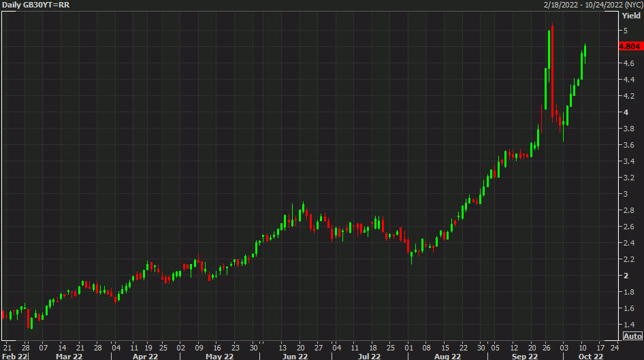Click the Daily GB30YT=RR chart title

point(35,5)
